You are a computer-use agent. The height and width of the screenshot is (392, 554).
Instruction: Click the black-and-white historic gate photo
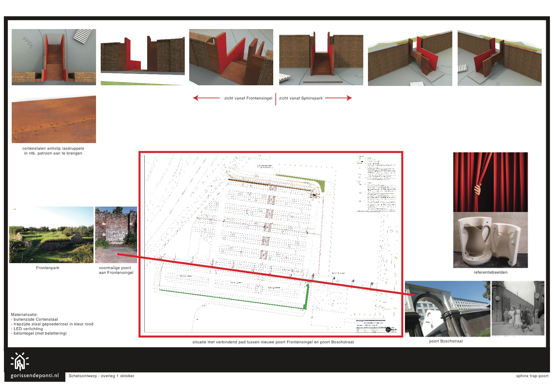[518, 308]
